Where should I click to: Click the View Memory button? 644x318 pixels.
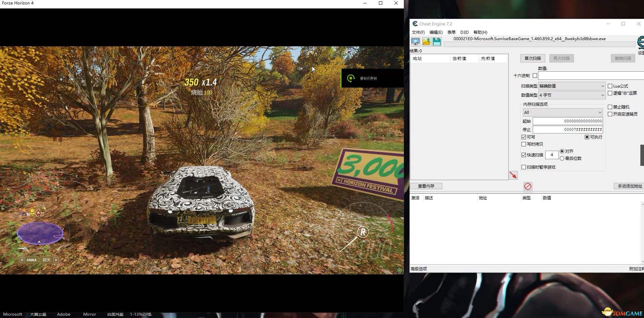[x=426, y=186]
